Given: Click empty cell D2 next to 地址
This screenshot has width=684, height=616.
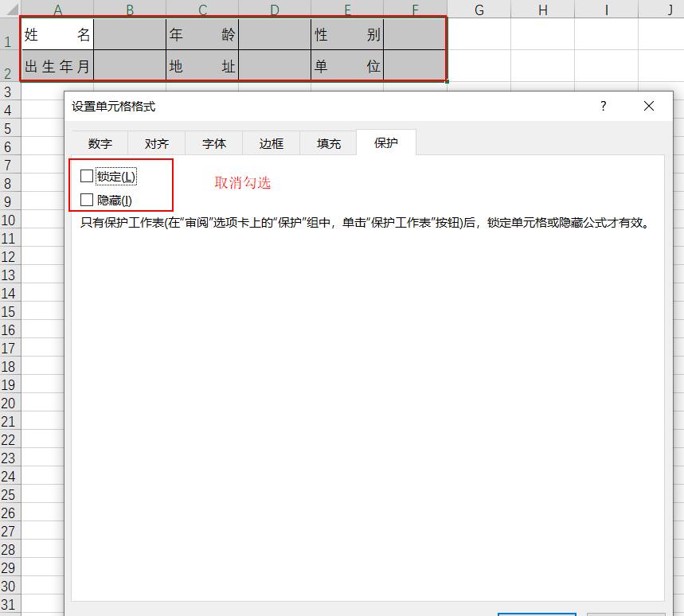Looking at the screenshot, I should [x=275, y=65].
